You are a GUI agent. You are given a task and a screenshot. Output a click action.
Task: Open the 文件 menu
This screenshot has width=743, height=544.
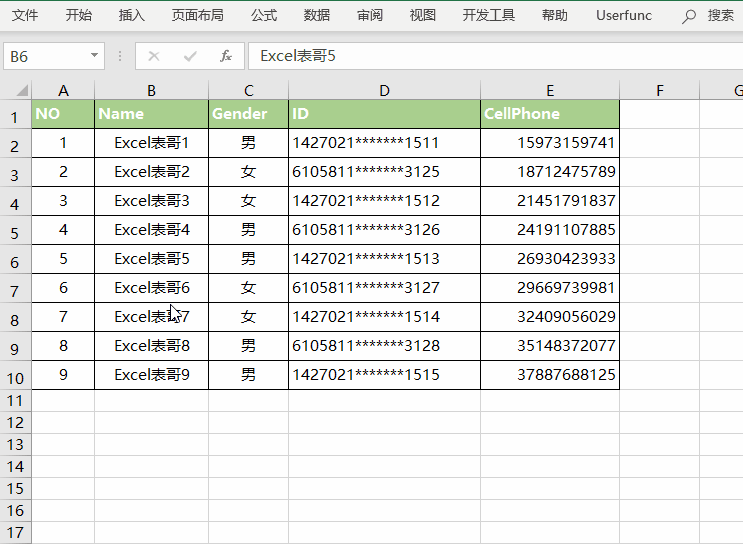(x=25, y=16)
